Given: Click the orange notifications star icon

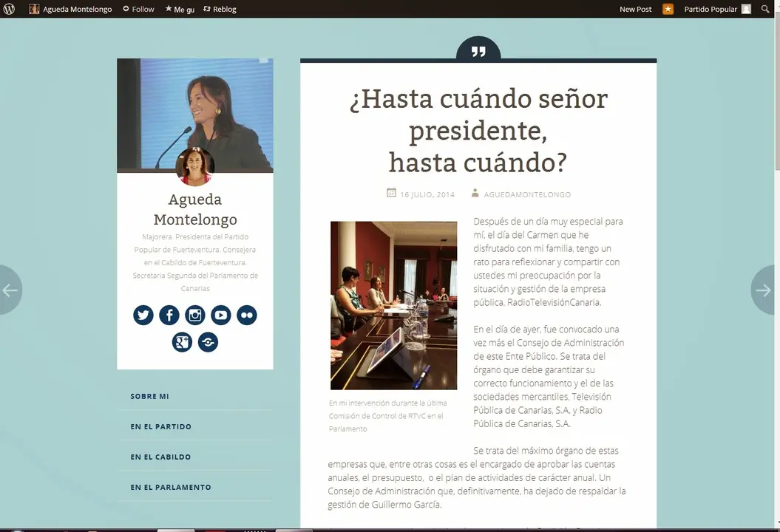Looking at the screenshot, I should [668, 9].
